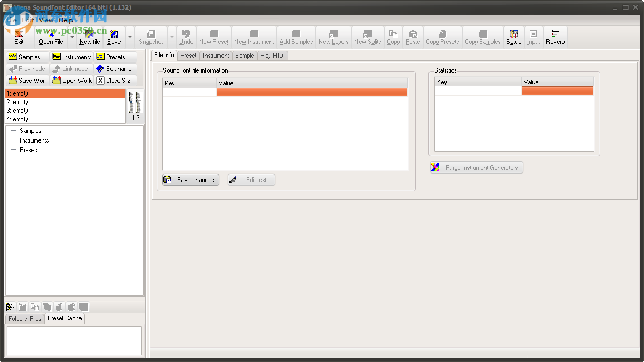Image resolution: width=644 pixels, height=362 pixels.
Task: Click the Prev node button
Action: 28,68
